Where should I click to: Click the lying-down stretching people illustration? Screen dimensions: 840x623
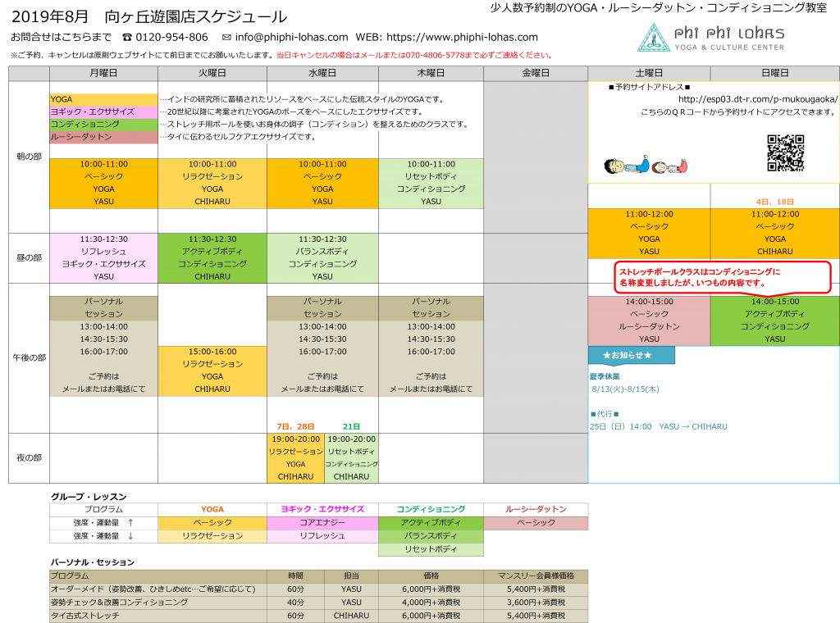click(646, 166)
